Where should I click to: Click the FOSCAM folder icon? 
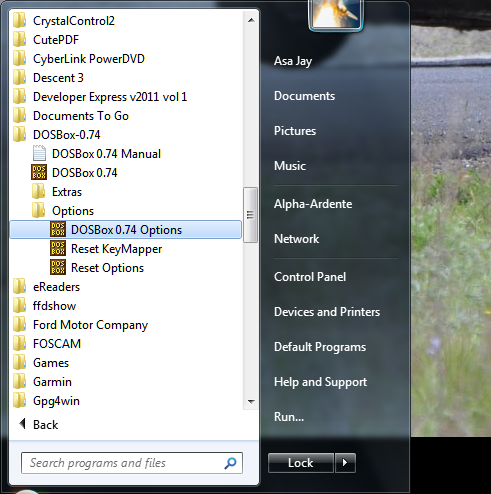[19, 344]
